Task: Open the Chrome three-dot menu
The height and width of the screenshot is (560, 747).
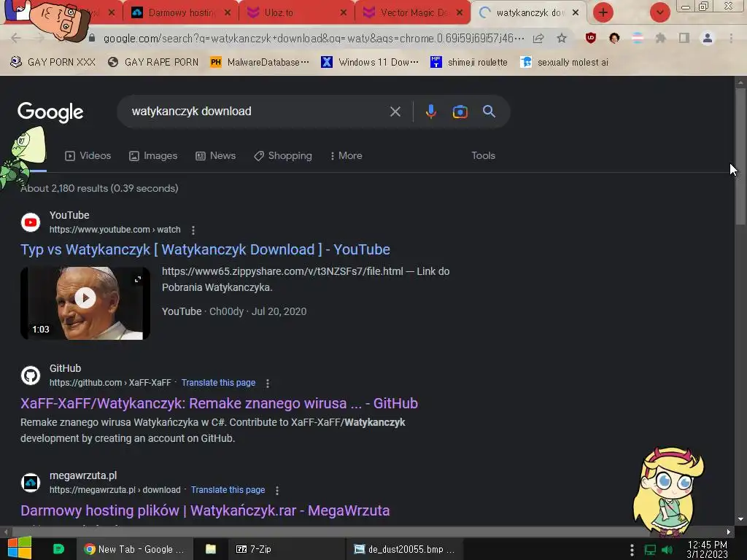Action: point(731,38)
